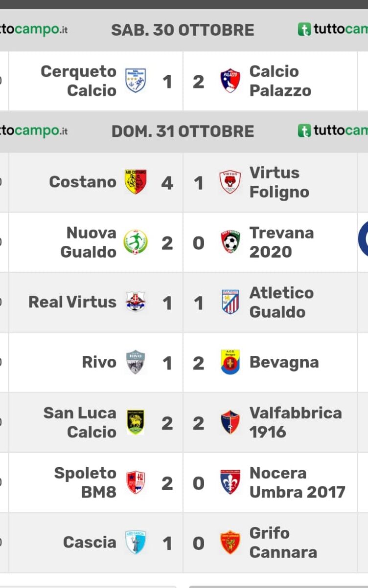This screenshot has height=588, width=368.
Task: Select the Nocera Umbra 2017 team name
Action: pos(298,482)
